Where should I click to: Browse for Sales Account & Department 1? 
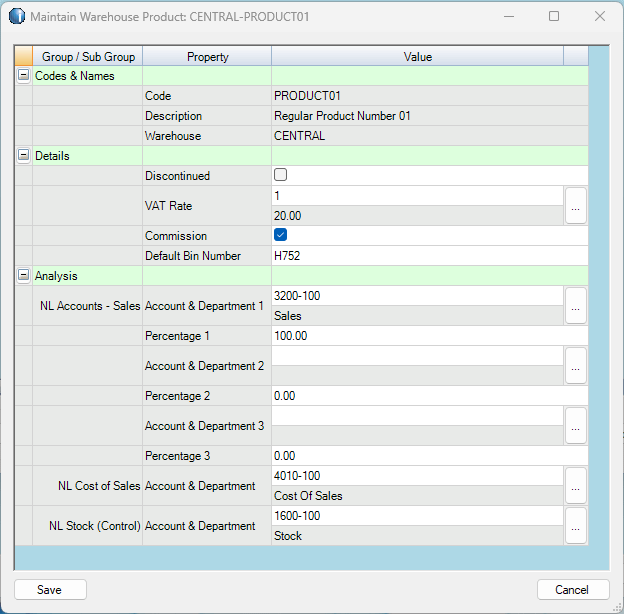coord(575,306)
